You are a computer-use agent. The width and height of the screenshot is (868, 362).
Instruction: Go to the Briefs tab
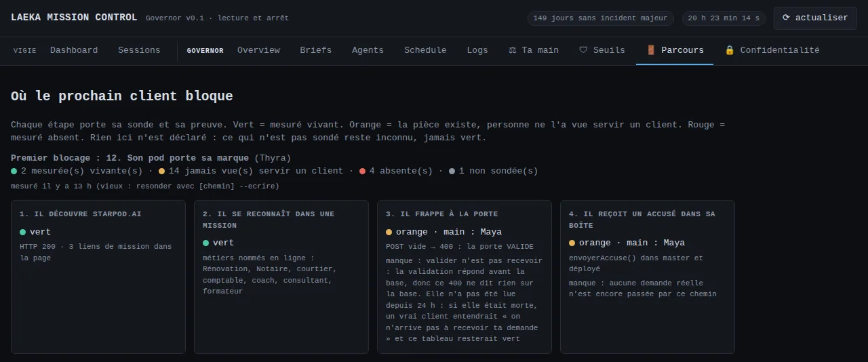(316, 50)
